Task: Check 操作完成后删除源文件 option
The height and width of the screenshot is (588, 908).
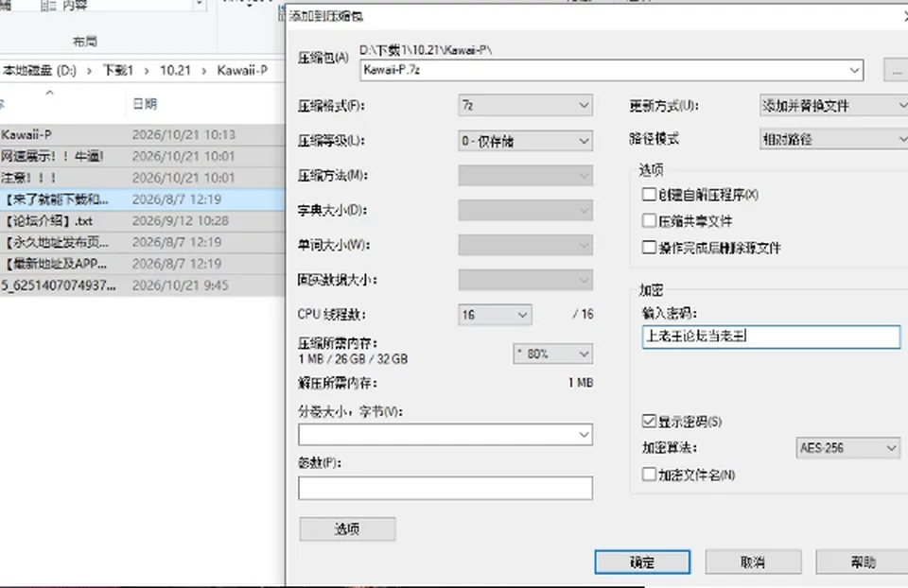Action: click(649, 248)
